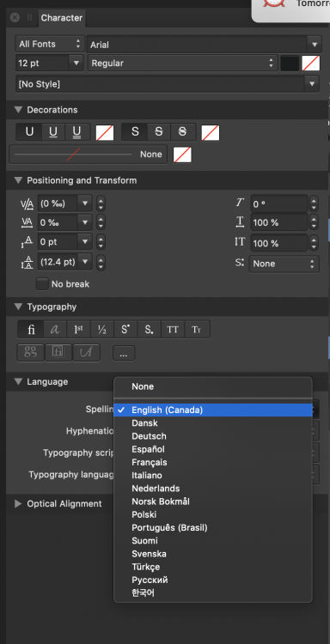This screenshot has height=644, width=330.
Task: Expand the Optical Alignment section
Action: [x=18, y=503]
